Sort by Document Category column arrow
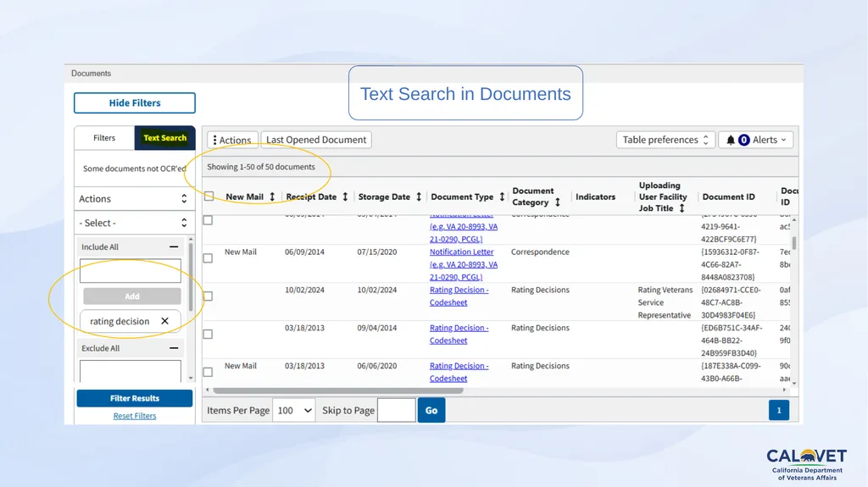This screenshot has width=868, height=487. pos(558,202)
